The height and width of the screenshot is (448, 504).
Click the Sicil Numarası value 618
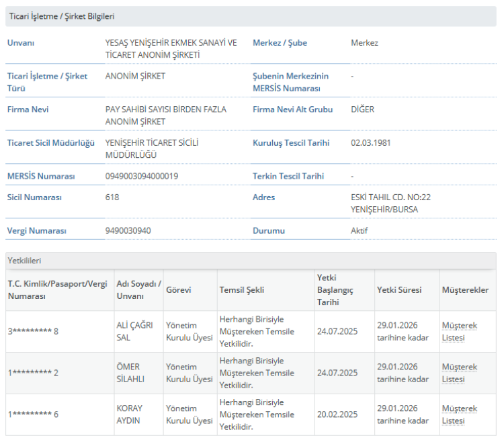point(112,197)
